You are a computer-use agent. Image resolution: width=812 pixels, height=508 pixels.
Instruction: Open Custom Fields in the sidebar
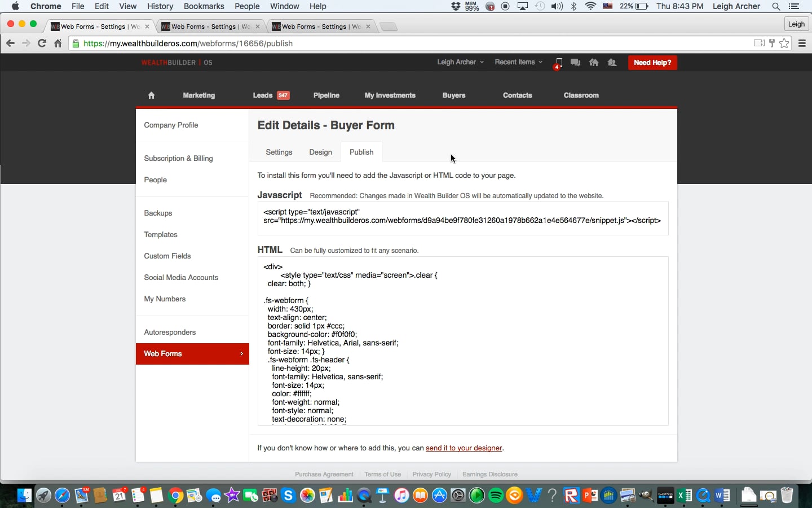(167, 256)
